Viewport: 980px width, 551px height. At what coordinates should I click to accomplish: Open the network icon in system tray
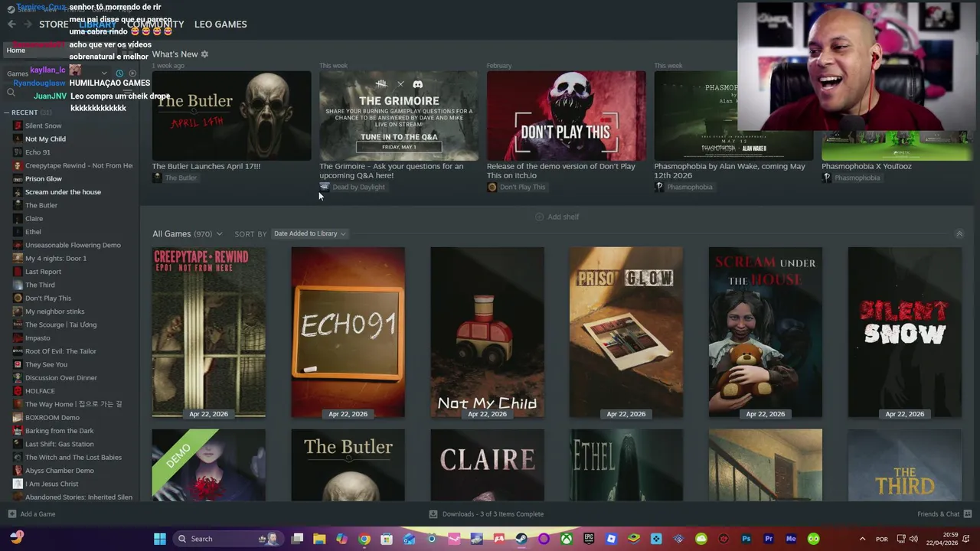[x=901, y=539]
